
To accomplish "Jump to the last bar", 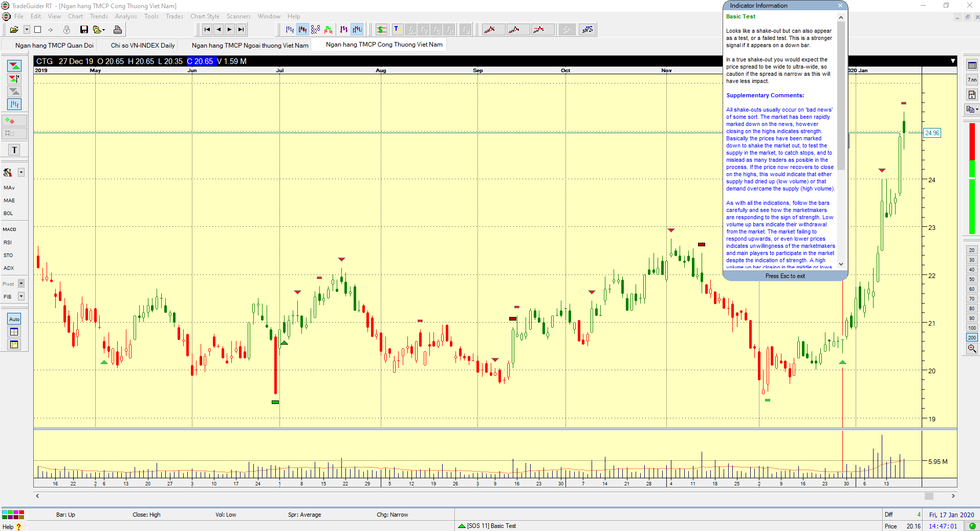I will point(241,30).
